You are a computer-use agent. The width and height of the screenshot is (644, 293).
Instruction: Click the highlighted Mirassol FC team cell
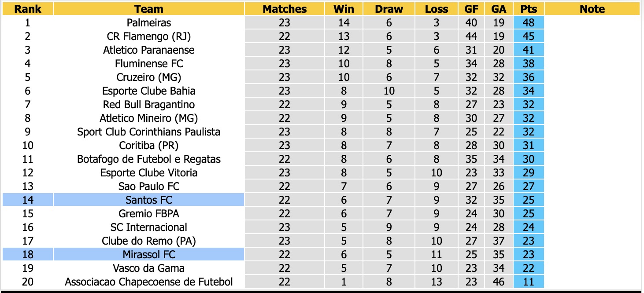[149, 254]
